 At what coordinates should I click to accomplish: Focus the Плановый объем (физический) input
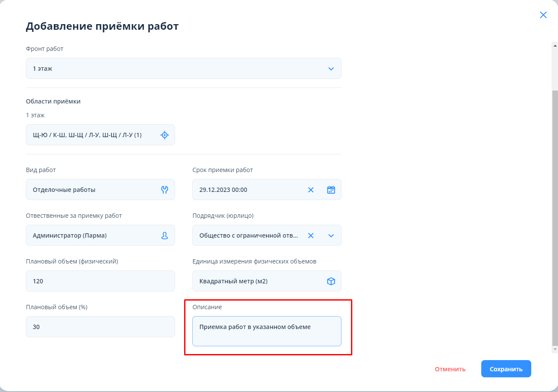[x=100, y=281]
